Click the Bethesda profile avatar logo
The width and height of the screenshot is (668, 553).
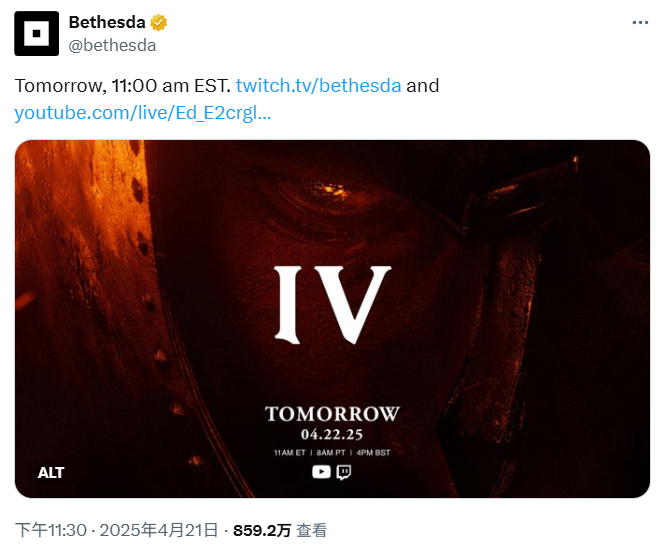[x=36, y=33]
